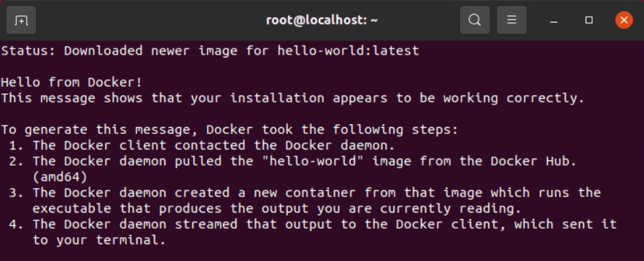644x261 pixels.
Task: Minimize the terminal window
Action: coord(553,20)
